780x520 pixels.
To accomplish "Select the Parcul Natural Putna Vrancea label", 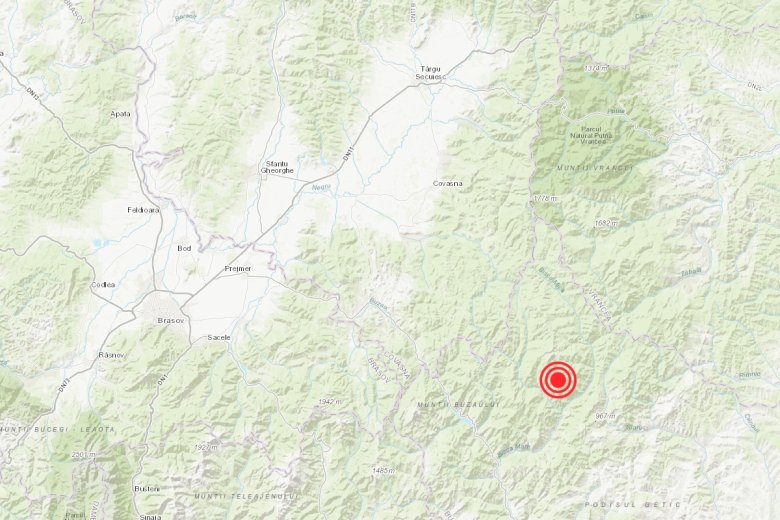I will pos(591,135).
